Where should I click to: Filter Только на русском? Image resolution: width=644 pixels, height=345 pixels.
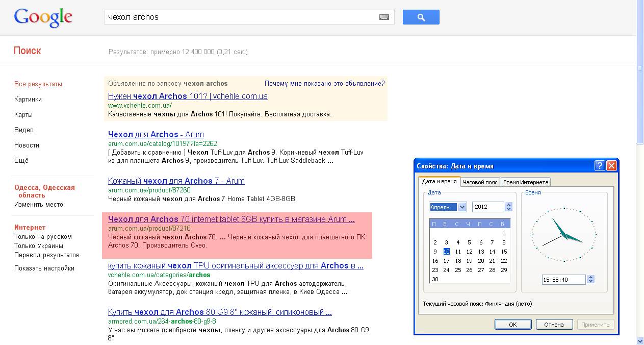pyautogui.click(x=43, y=237)
